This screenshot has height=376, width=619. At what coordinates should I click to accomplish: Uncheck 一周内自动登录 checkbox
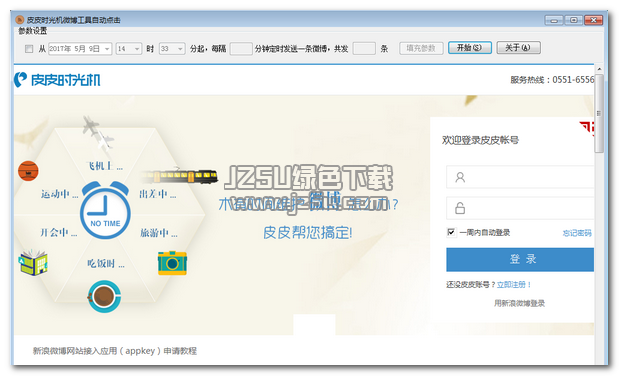(x=451, y=232)
